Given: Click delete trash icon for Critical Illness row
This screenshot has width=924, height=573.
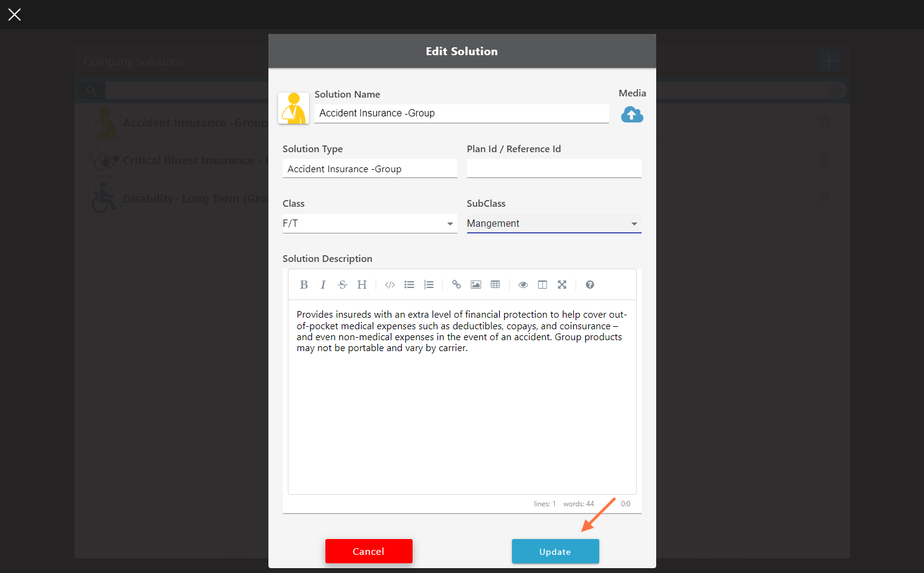Looking at the screenshot, I should click(823, 160).
